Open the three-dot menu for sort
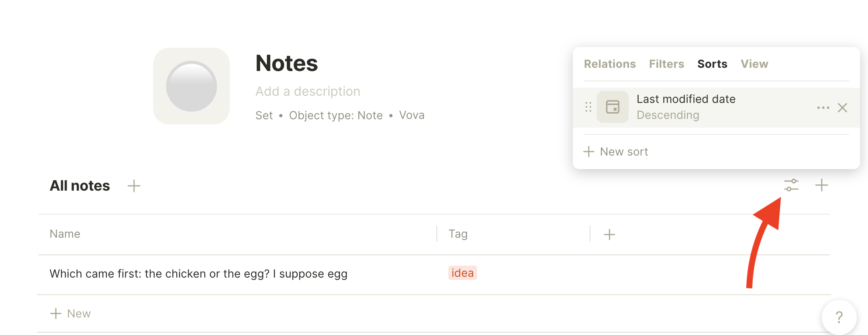This screenshot has height=335, width=868. 823,108
